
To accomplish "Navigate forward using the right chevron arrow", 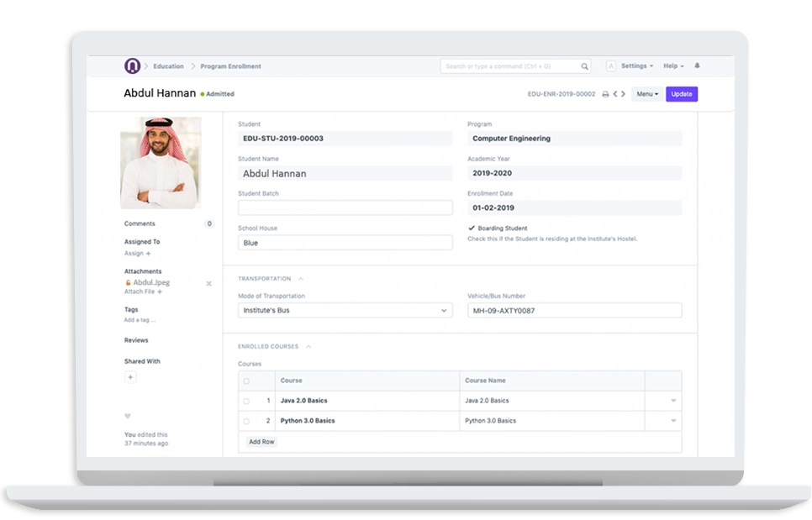I will click(x=624, y=94).
